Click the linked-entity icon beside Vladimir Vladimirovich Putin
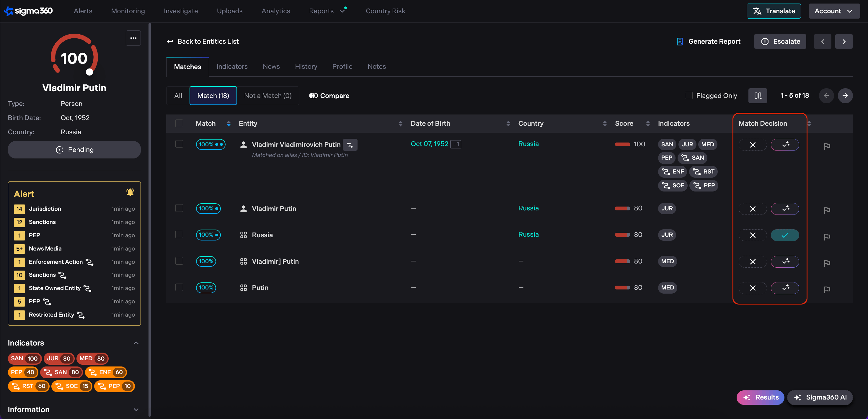The image size is (868, 419). tap(350, 145)
